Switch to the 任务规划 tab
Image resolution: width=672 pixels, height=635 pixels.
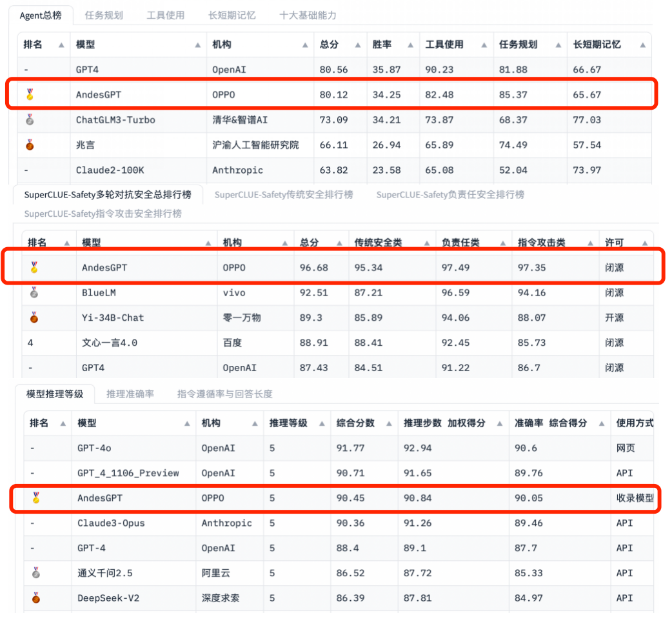tap(104, 15)
